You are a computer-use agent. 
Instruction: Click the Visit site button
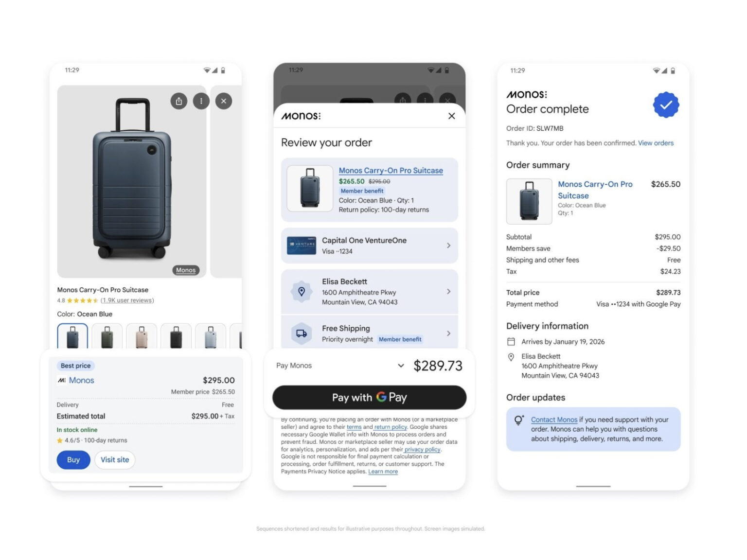(115, 460)
